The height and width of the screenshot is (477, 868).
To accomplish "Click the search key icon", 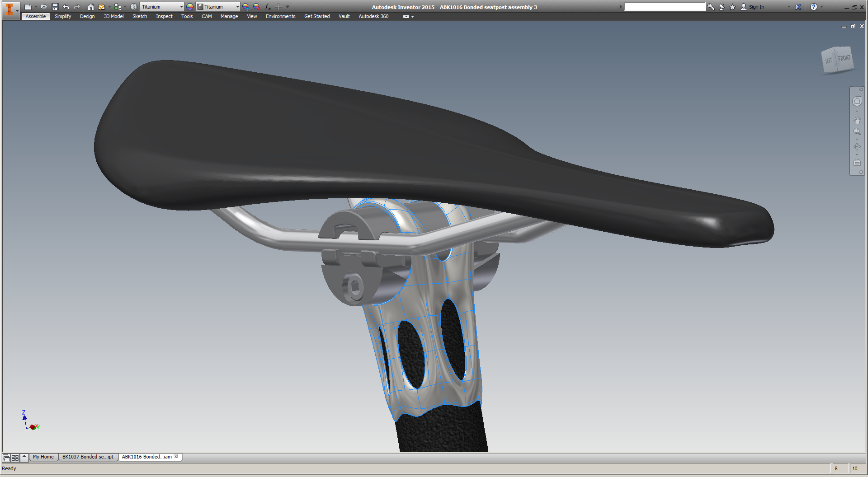I will point(711,7).
